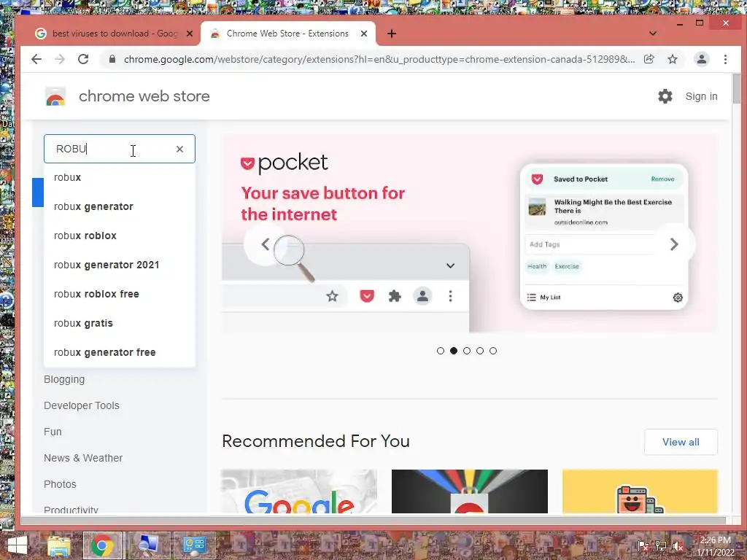Viewport: 747px width, 560px height.
Task: Click the Action Center flag tray icon
Action: [x=643, y=545]
